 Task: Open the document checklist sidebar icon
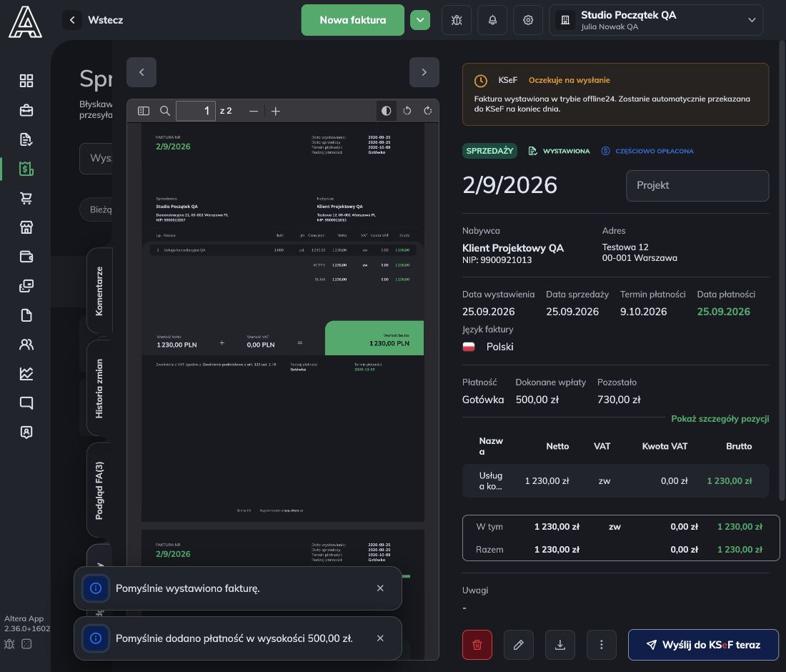click(26, 139)
